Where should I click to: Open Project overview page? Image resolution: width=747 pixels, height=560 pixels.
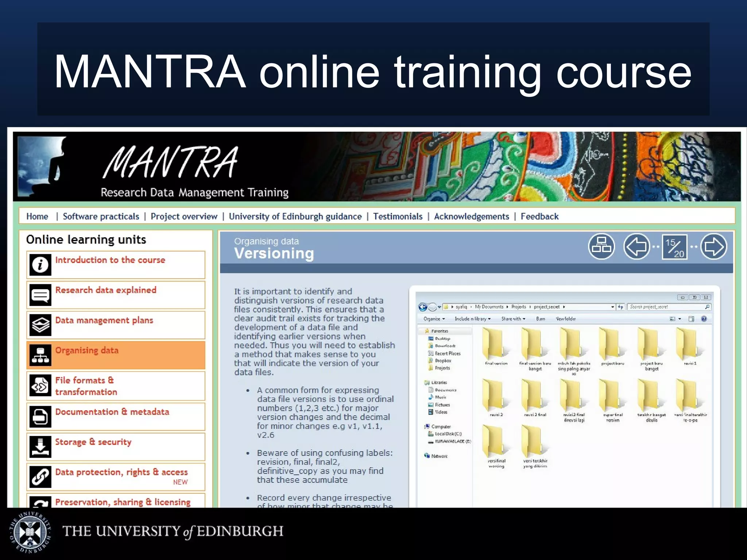point(184,217)
